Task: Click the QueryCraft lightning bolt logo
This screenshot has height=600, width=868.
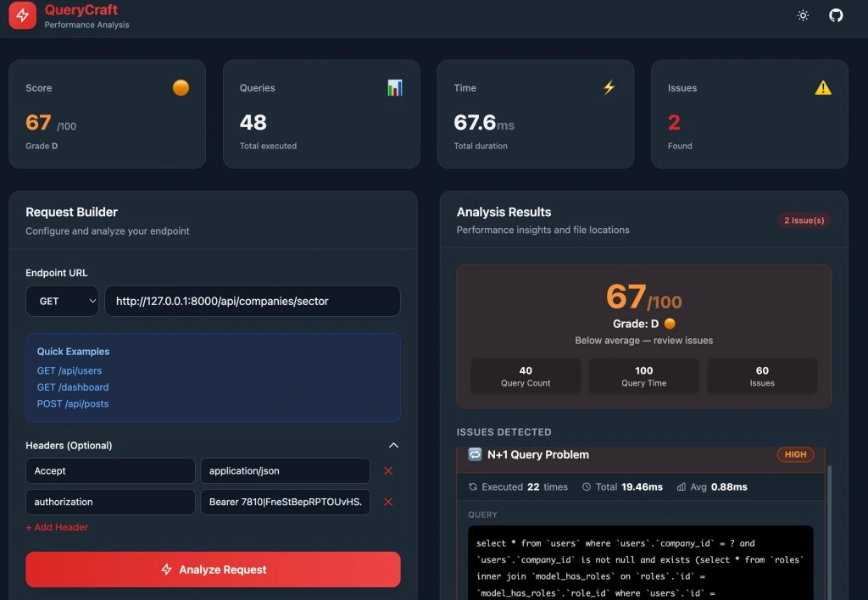Action: pos(22,15)
